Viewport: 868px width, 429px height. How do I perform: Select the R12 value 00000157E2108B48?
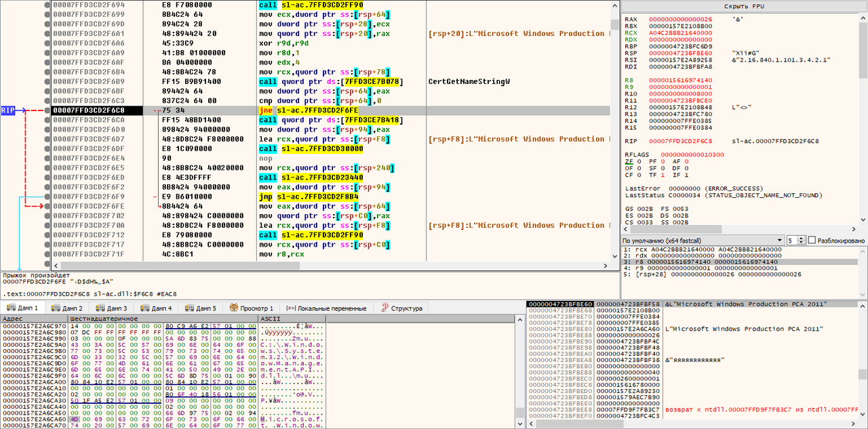[682, 106]
